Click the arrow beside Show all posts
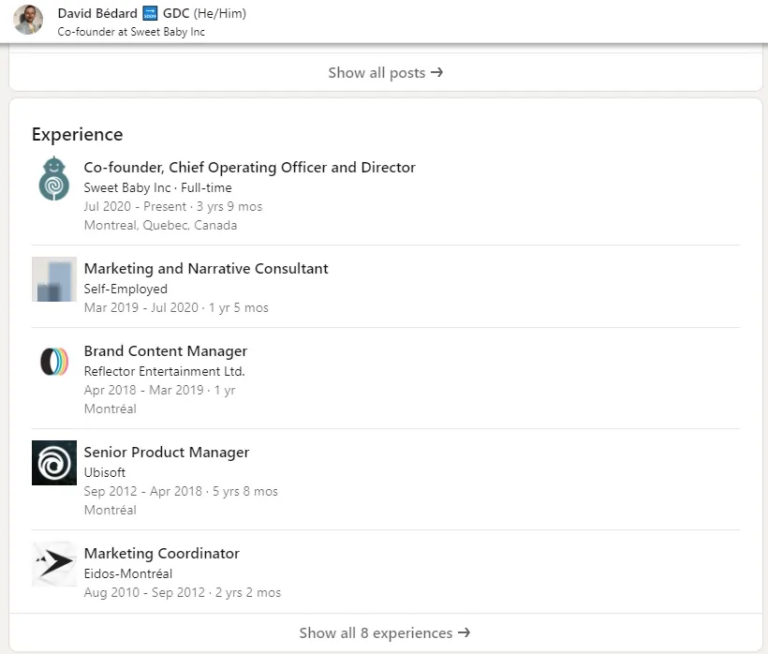 click(437, 73)
